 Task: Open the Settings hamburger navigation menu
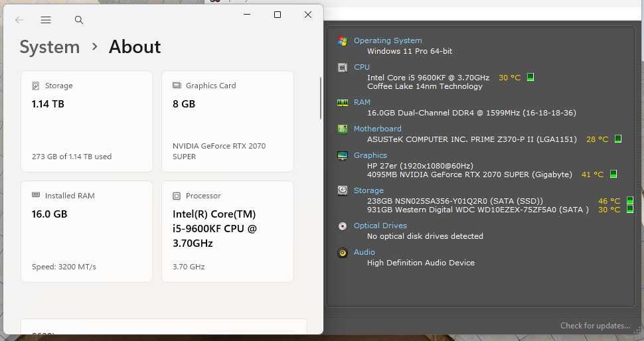coord(46,20)
